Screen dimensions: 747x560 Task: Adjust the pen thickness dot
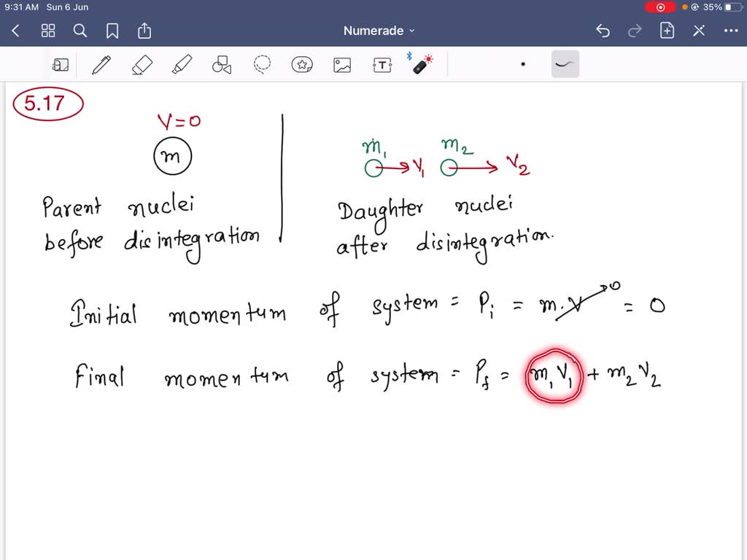[524, 64]
